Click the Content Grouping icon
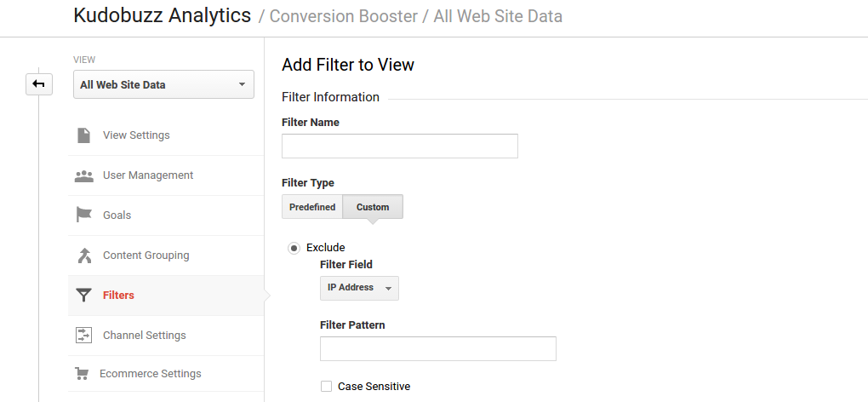This screenshot has width=868, height=402. (x=84, y=256)
